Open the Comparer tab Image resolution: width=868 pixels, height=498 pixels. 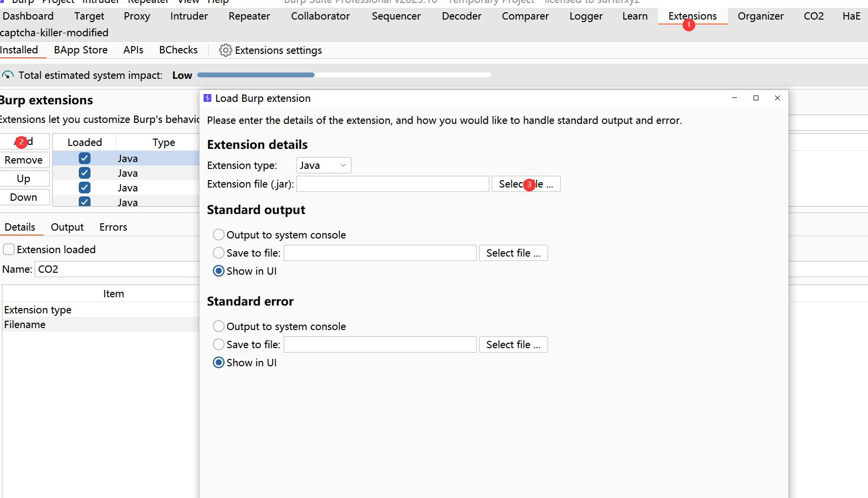point(525,16)
